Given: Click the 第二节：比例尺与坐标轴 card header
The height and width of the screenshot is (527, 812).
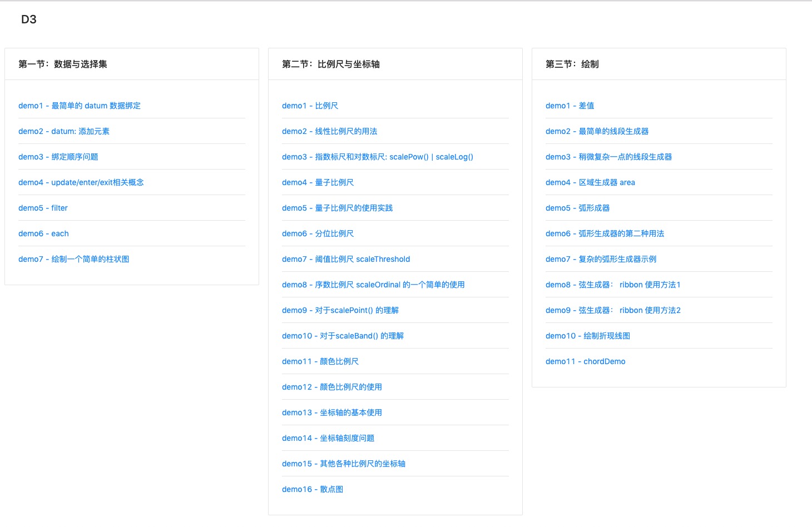Looking at the screenshot, I should (395, 64).
